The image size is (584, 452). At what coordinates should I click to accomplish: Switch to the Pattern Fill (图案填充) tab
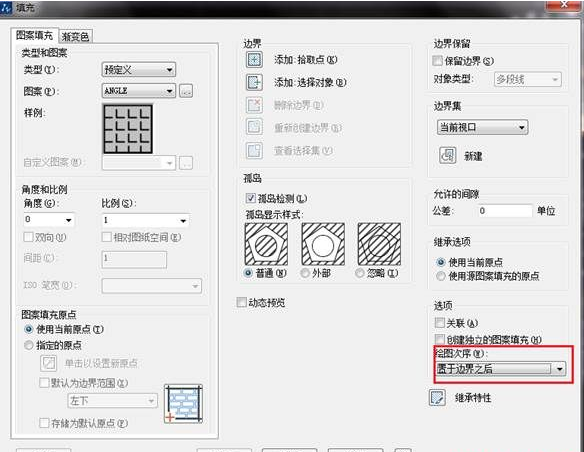[34, 35]
